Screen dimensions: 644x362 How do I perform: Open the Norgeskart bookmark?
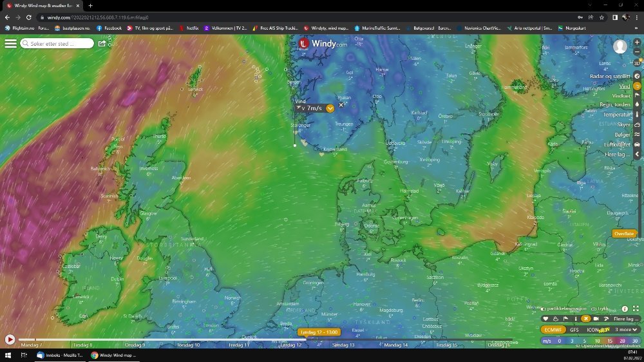pyautogui.click(x=572, y=28)
